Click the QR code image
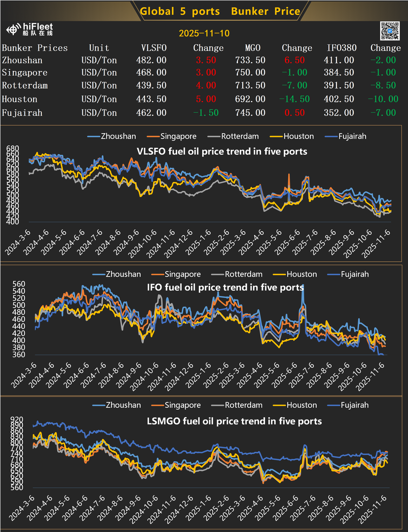 pyautogui.click(x=390, y=31)
